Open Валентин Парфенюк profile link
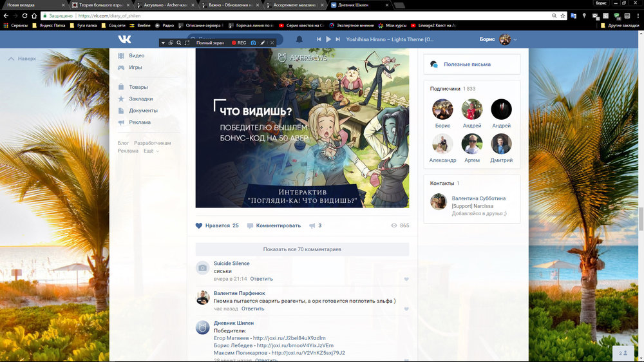 [240, 293]
